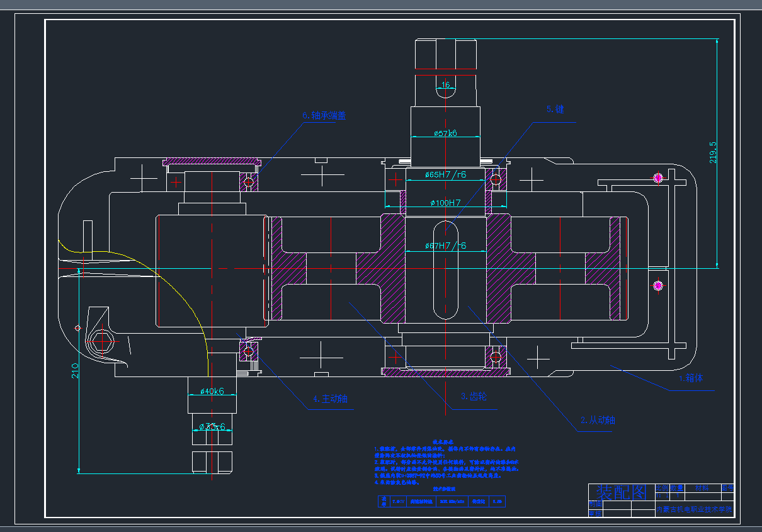Select the '内蒙古机电职业技术学院' school name text
The image size is (762, 532).
point(694,510)
